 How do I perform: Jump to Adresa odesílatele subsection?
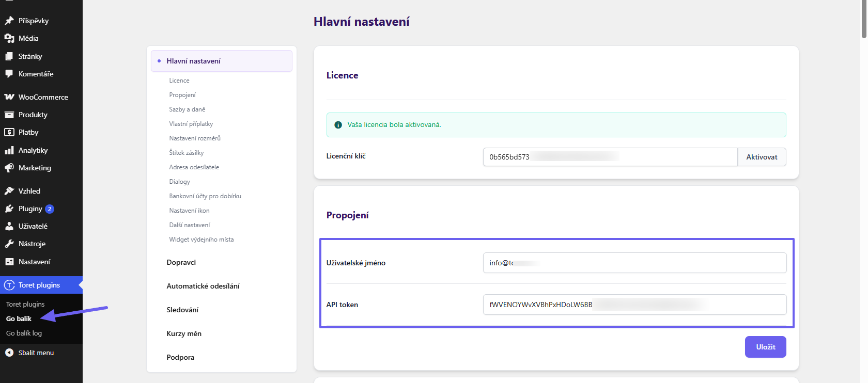pyautogui.click(x=194, y=167)
